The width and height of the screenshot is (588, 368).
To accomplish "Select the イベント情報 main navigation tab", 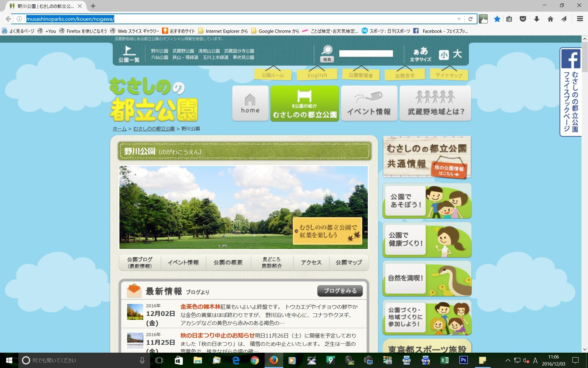I will [369, 103].
